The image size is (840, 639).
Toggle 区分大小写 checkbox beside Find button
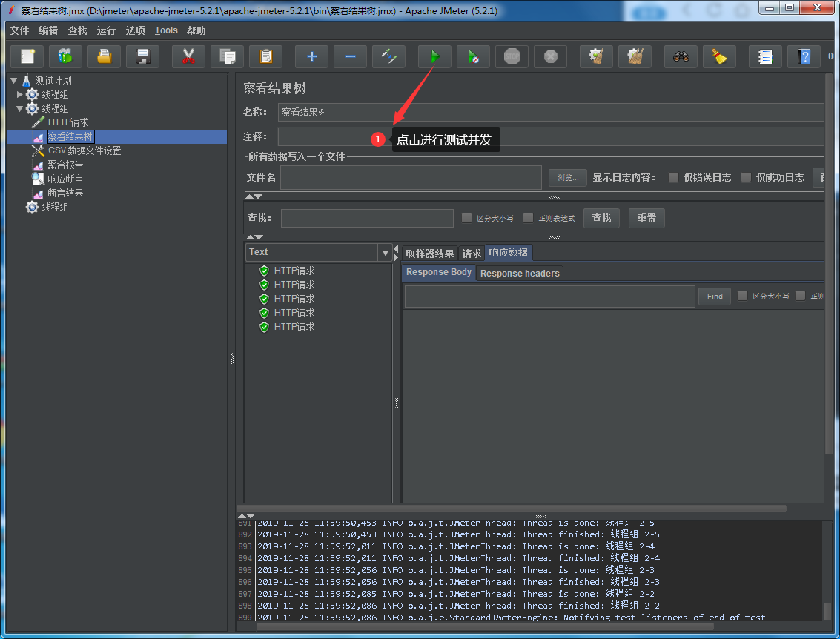(x=742, y=296)
